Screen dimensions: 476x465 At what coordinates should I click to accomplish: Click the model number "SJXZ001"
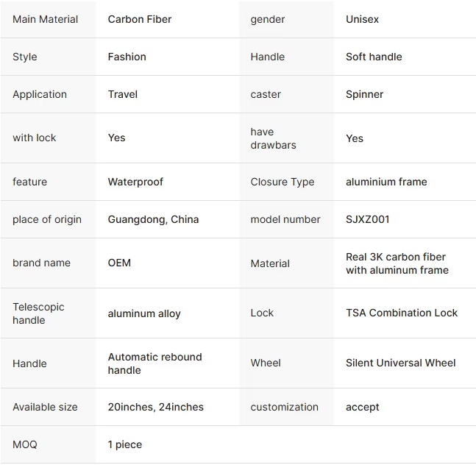point(368,219)
